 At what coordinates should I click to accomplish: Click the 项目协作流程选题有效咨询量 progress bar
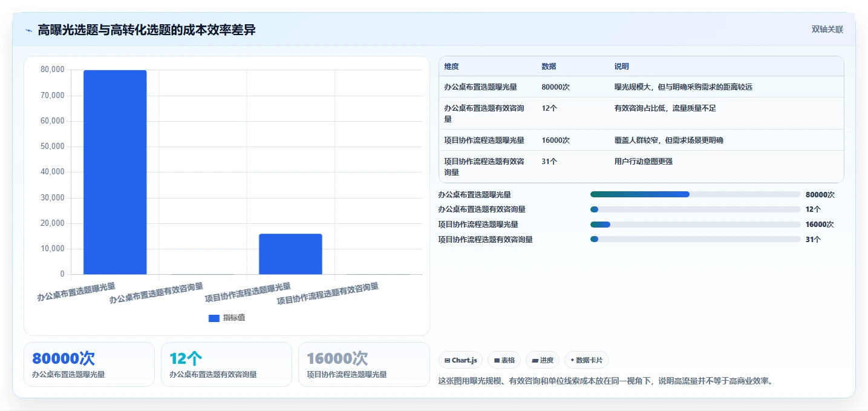[x=696, y=239]
